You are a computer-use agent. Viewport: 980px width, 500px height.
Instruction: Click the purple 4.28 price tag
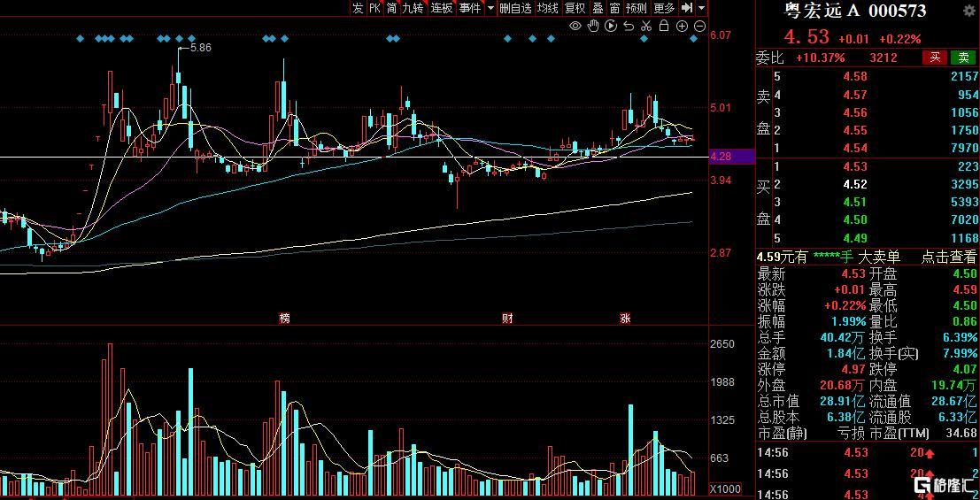click(730, 157)
